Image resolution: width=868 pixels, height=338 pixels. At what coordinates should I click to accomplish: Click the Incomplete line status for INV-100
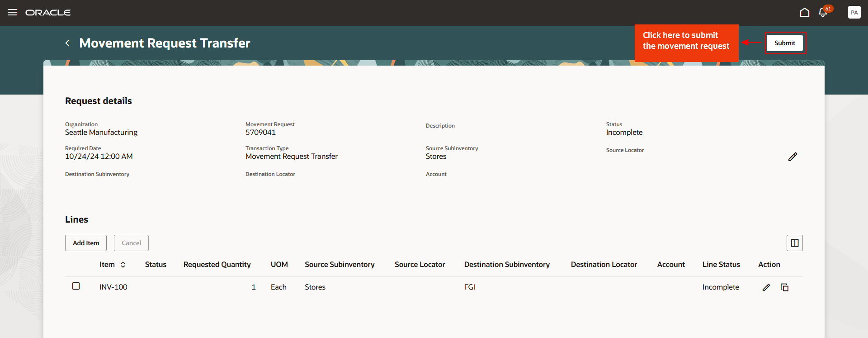coord(721,287)
